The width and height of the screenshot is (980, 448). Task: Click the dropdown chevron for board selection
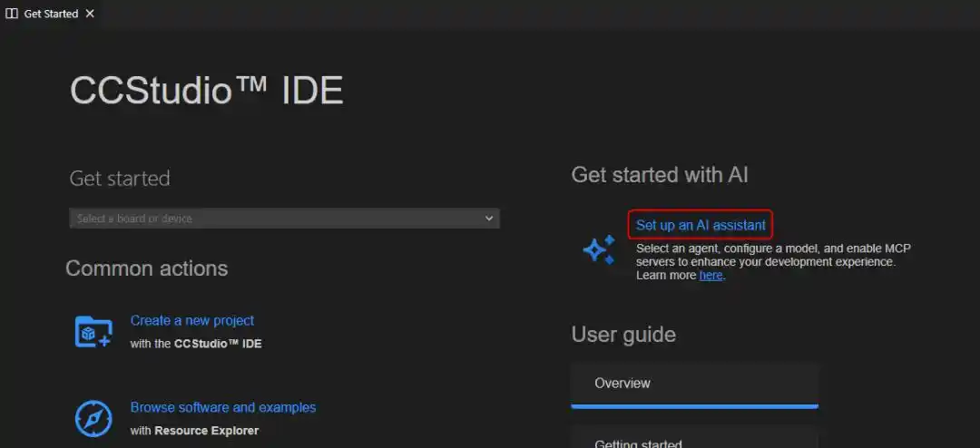(x=489, y=218)
